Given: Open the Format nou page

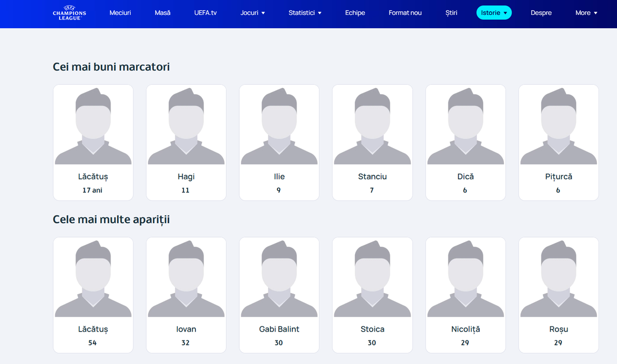Looking at the screenshot, I should tap(405, 12).
